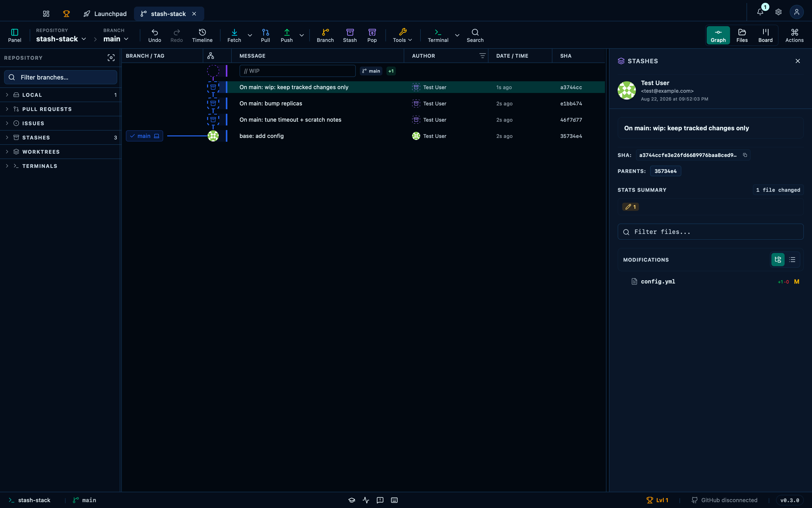Pop the latest stash
This screenshot has height=508, width=812.
(372, 35)
